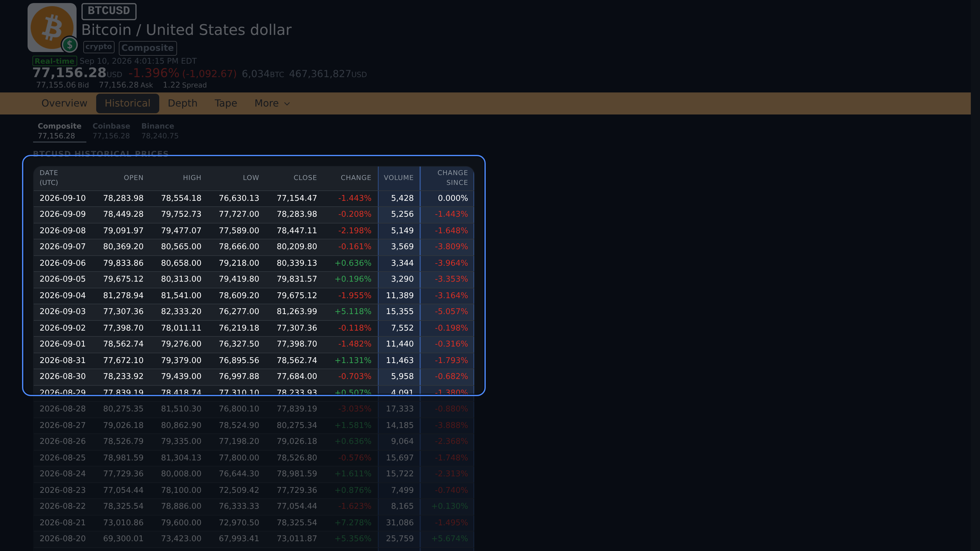Click the Bitcoin logo icon
The height and width of the screenshot is (551, 980).
[52, 27]
